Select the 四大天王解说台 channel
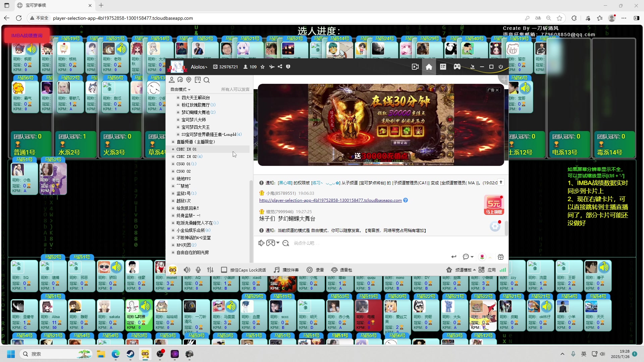The width and height of the screenshot is (644, 362). click(196, 98)
